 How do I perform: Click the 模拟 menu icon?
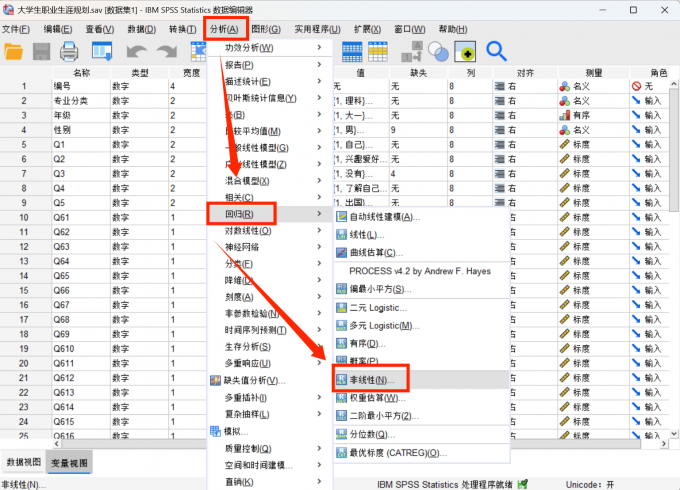216,431
